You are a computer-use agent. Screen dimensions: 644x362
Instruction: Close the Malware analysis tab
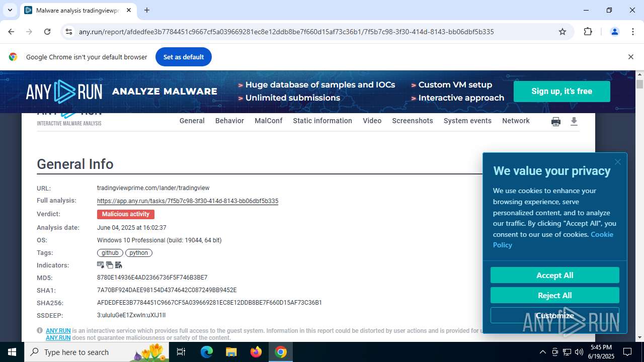coord(129,10)
